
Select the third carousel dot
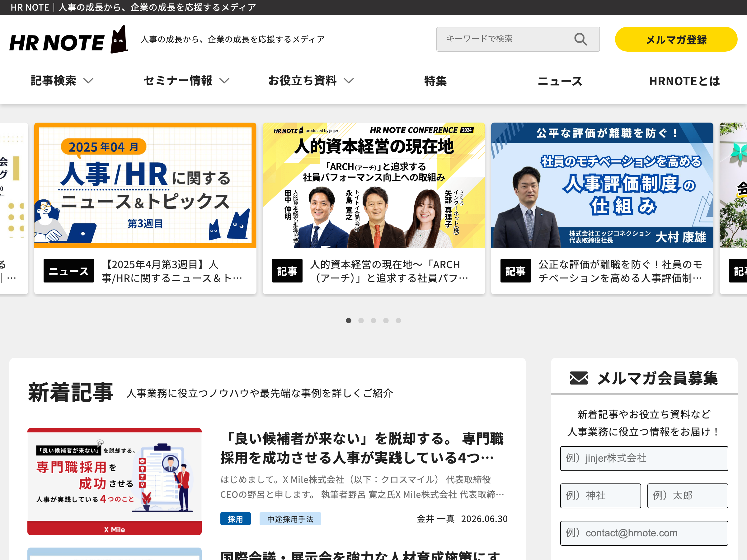click(374, 320)
